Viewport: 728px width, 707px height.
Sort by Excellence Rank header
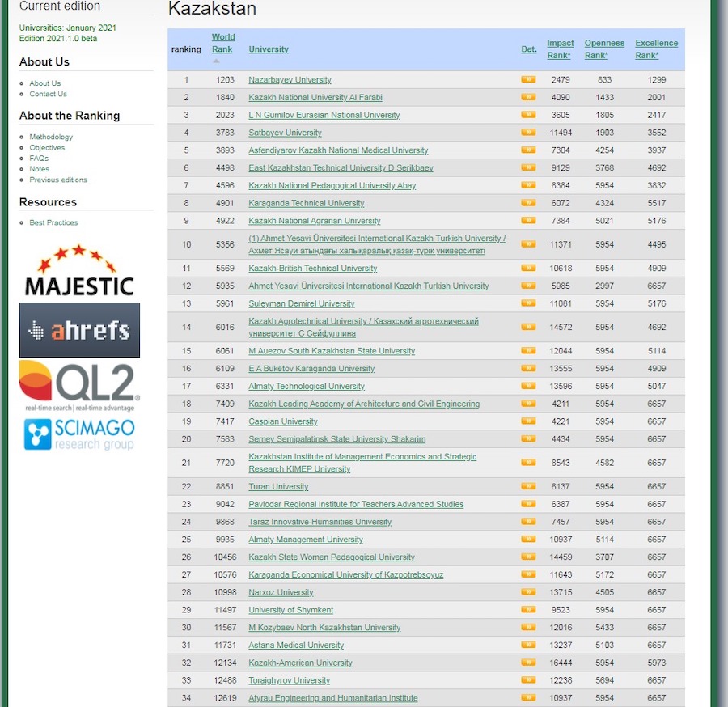pyautogui.click(x=656, y=49)
